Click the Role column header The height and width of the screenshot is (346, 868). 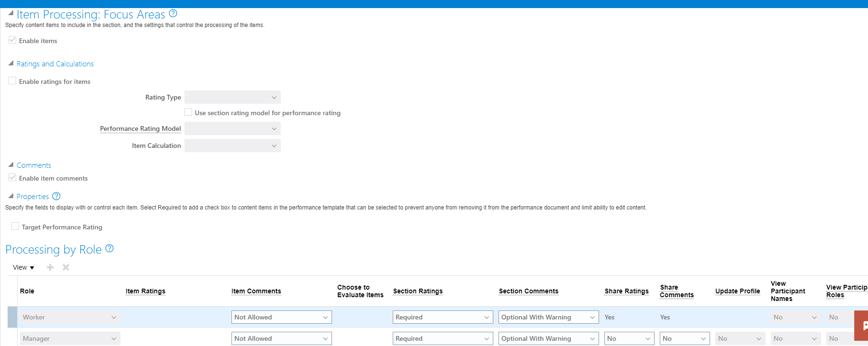pyautogui.click(x=27, y=291)
